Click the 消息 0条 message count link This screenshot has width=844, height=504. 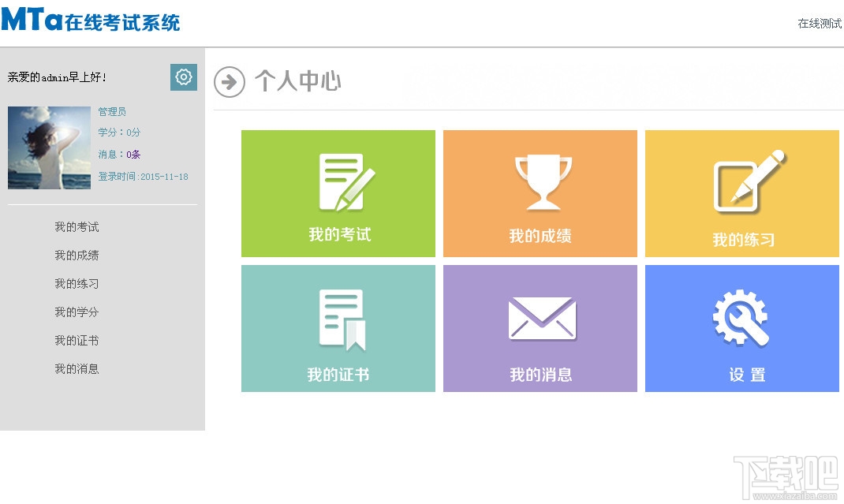click(119, 155)
